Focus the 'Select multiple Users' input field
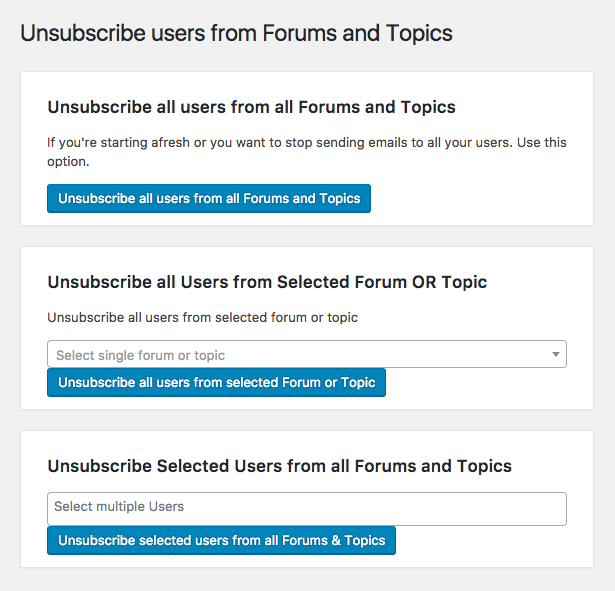This screenshot has width=615, height=591. click(x=307, y=509)
